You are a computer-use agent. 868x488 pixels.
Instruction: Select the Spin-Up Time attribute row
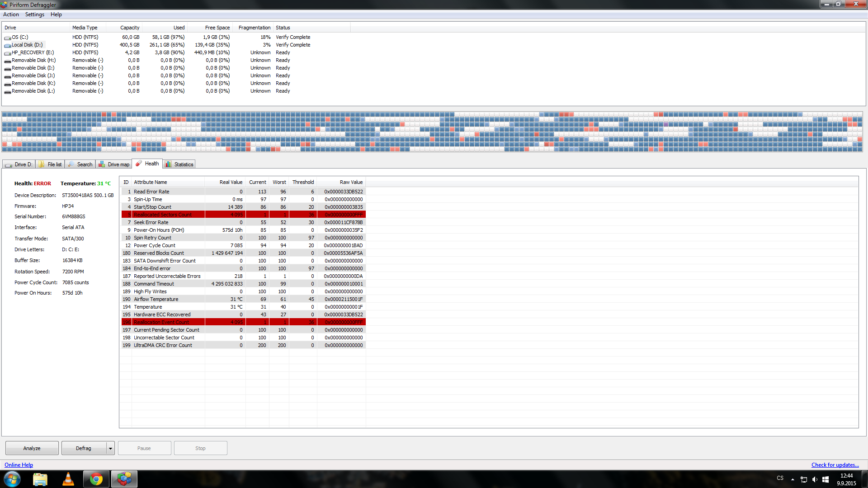pos(243,199)
